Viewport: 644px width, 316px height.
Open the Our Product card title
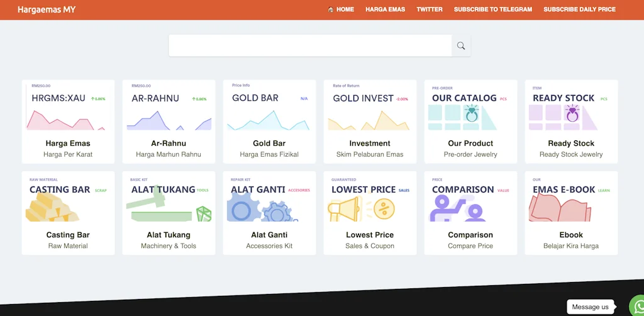470,144
